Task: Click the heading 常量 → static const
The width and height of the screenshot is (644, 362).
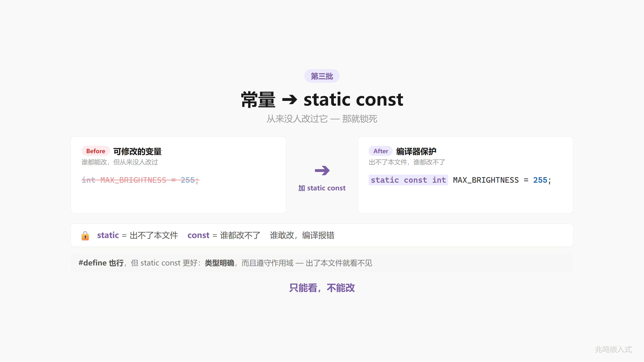Action: 322,99
